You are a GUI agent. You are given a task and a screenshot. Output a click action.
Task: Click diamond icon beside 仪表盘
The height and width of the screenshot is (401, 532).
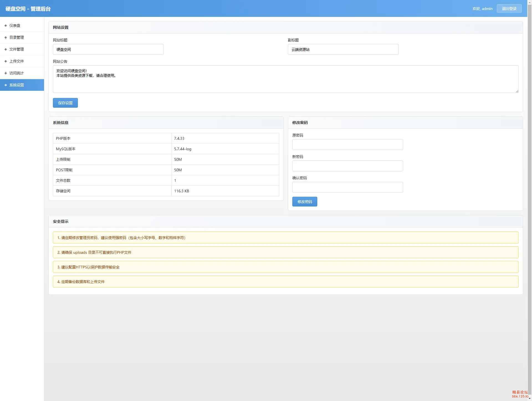click(6, 25)
